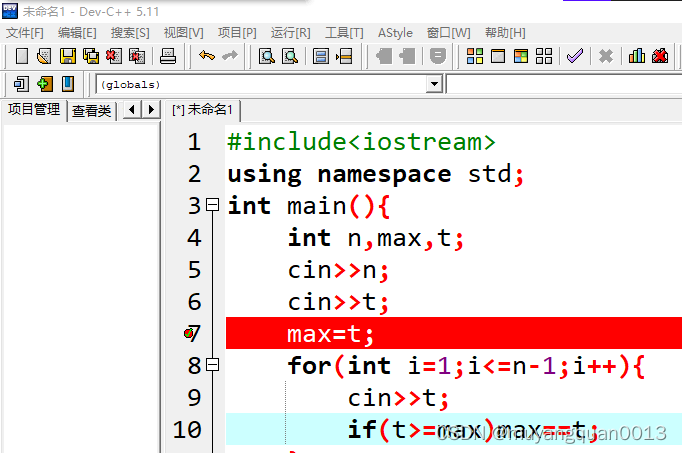This screenshot has width=682, height=453.
Task: Click the gray back-indent toolbar icon
Action: (x=384, y=56)
